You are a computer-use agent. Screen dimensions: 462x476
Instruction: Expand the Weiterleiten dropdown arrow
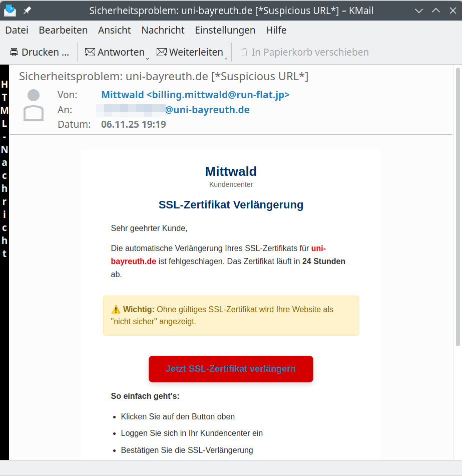(x=226, y=59)
